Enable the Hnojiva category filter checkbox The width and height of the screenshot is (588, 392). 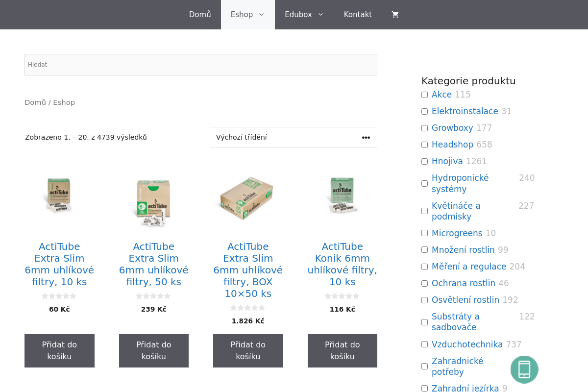tap(424, 162)
